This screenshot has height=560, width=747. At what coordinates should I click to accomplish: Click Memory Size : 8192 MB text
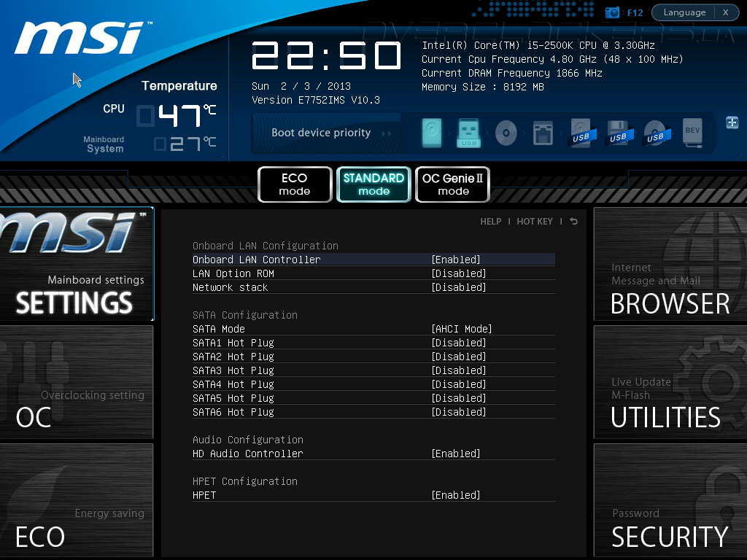pos(483,87)
